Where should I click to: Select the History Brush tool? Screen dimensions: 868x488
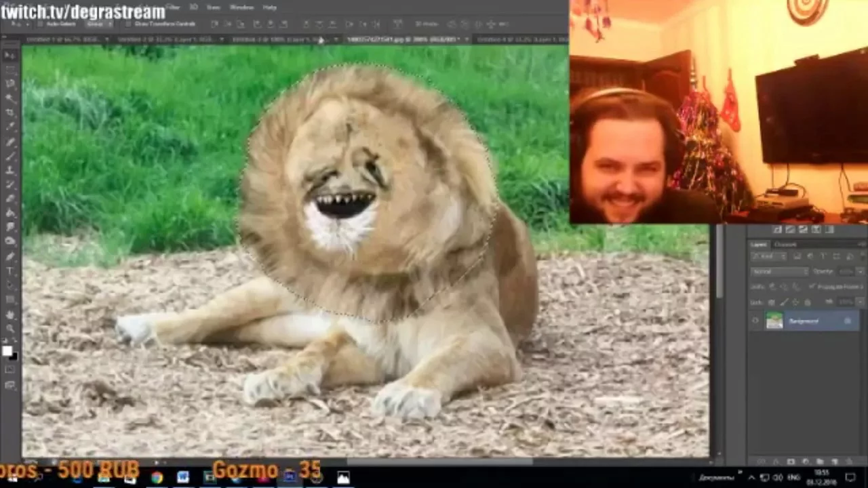click(10, 185)
